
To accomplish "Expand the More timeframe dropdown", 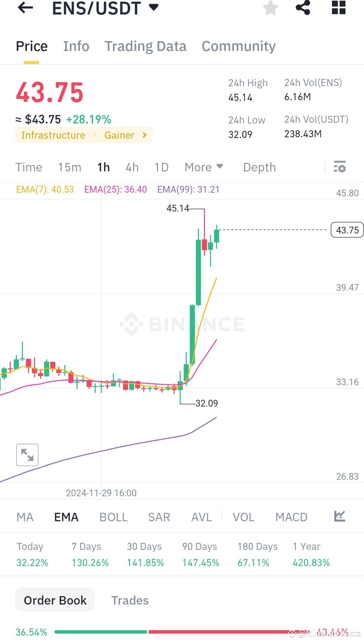I will point(204,167).
